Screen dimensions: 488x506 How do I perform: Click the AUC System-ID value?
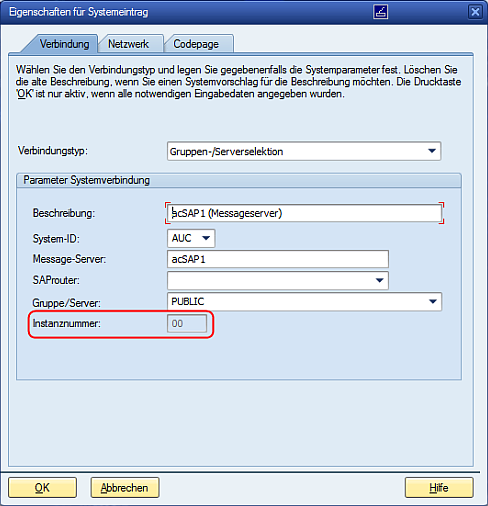coord(182,238)
